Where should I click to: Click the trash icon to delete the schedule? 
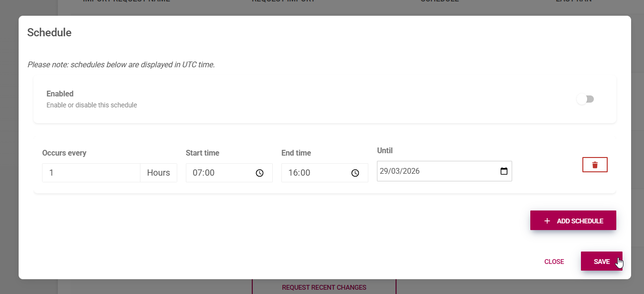[594, 164]
